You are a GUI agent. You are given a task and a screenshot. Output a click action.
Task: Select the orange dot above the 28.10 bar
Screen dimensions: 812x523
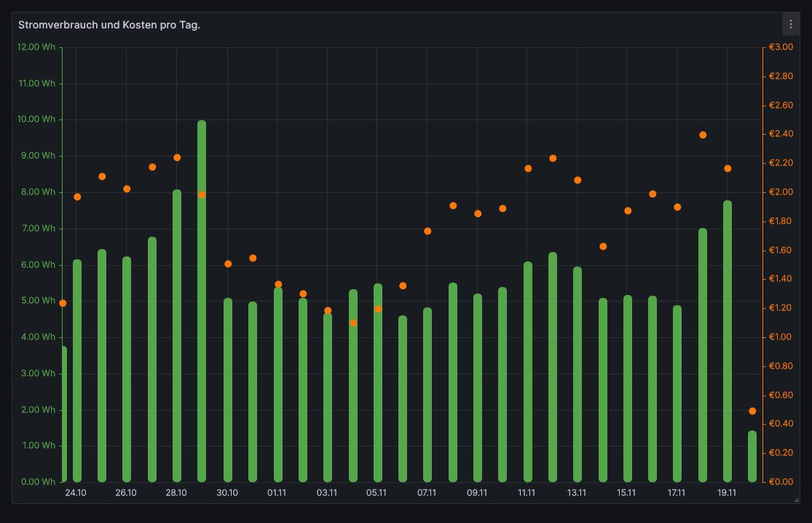pyautogui.click(x=177, y=157)
